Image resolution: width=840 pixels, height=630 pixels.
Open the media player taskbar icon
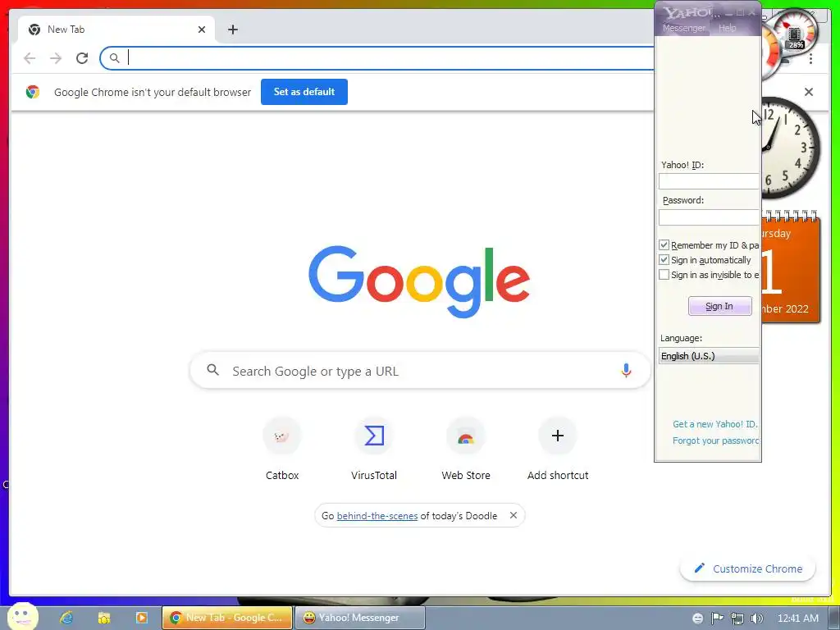point(141,618)
